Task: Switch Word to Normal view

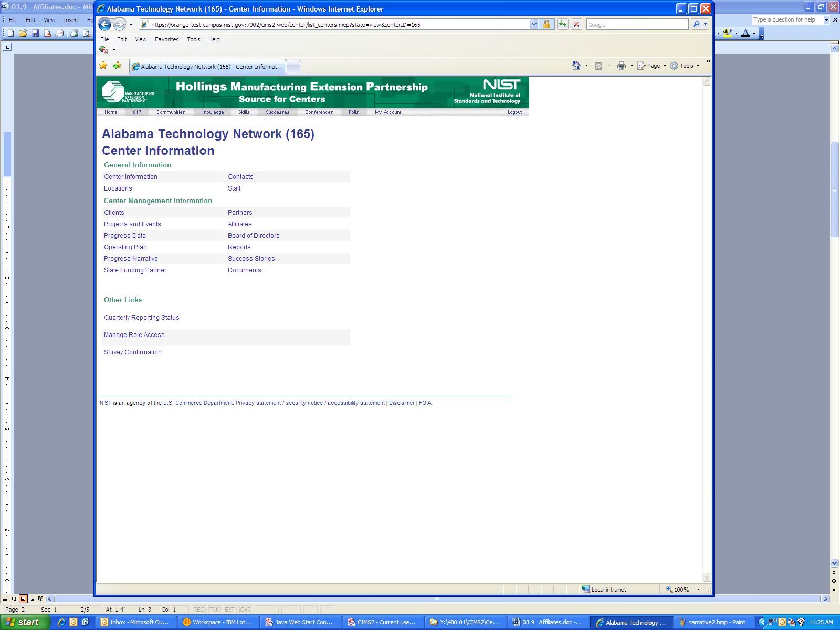Action: click(x=5, y=598)
